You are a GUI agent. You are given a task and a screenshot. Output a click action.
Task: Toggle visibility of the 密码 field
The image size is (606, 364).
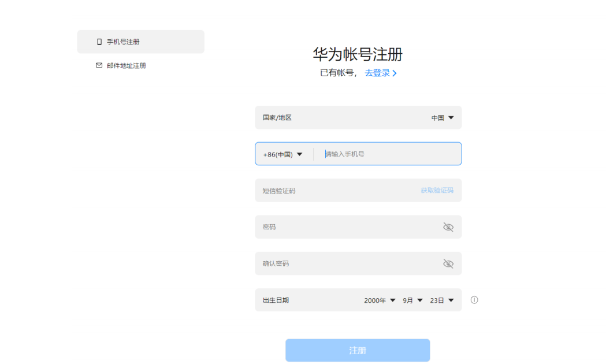[x=448, y=226]
